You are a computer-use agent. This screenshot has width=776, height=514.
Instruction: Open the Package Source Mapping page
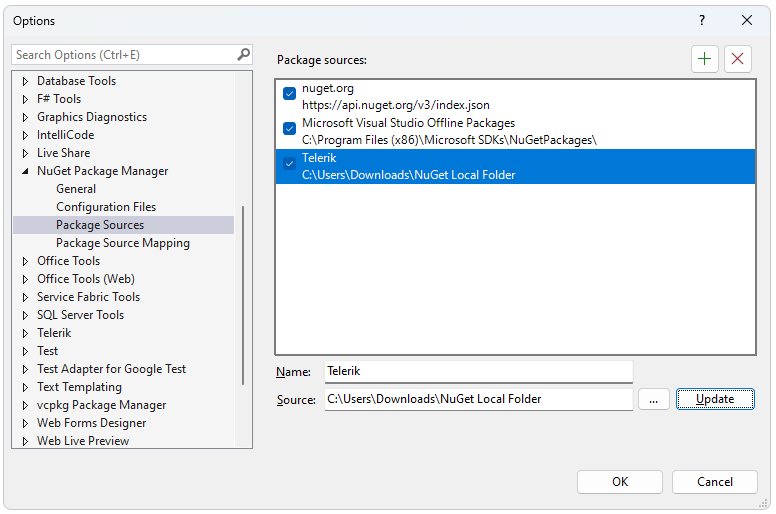click(x=123, y=243)
